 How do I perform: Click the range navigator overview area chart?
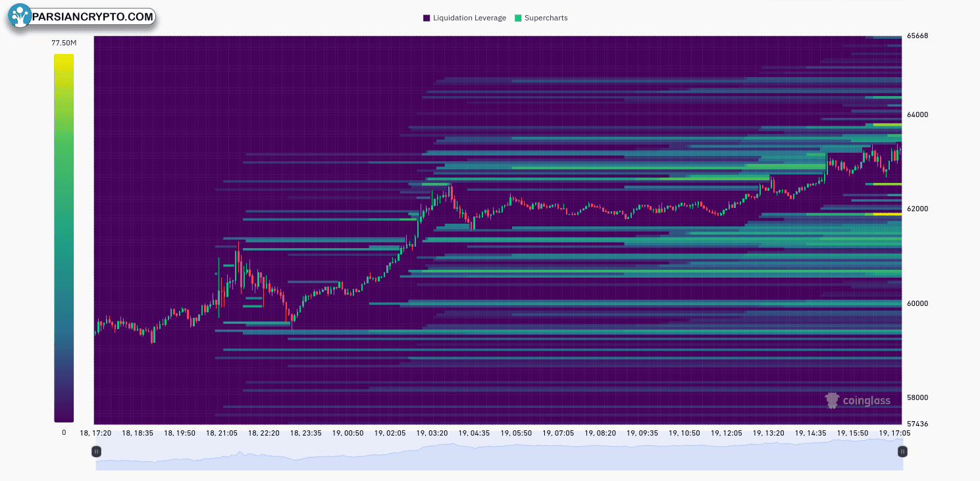pyautogui.click(x=500, y=455)
